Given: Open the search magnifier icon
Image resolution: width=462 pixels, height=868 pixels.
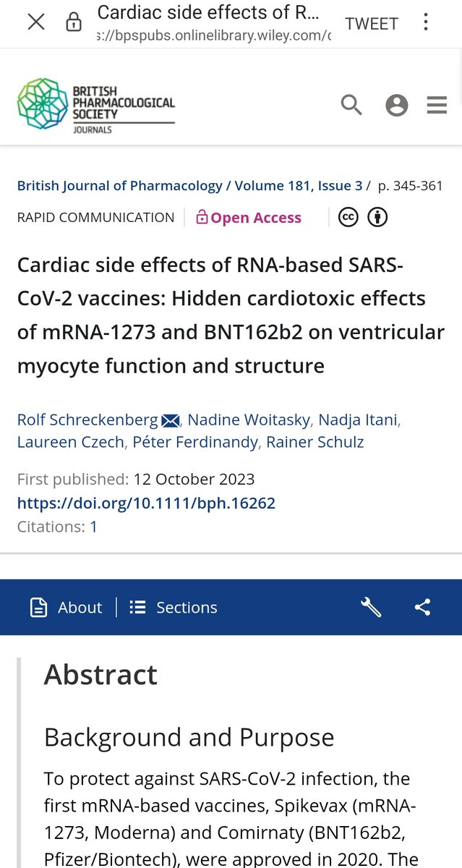Looking at the screenshot, I should (x=351, y=106).
